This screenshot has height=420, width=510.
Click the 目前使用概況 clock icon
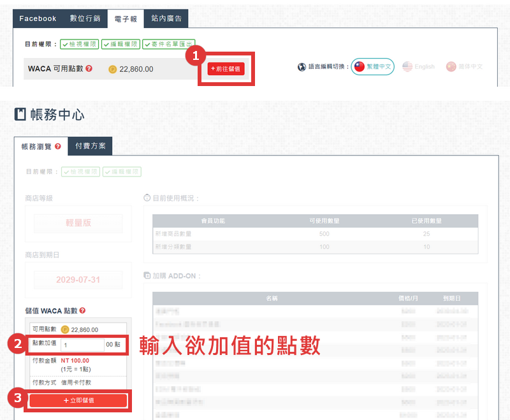point(147,198)
